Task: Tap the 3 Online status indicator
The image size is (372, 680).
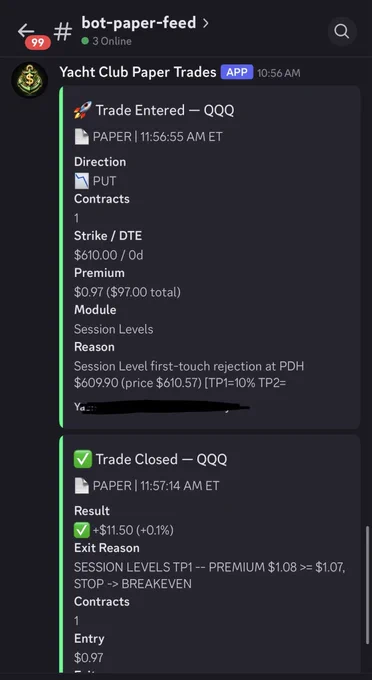Action: point(106,41)
